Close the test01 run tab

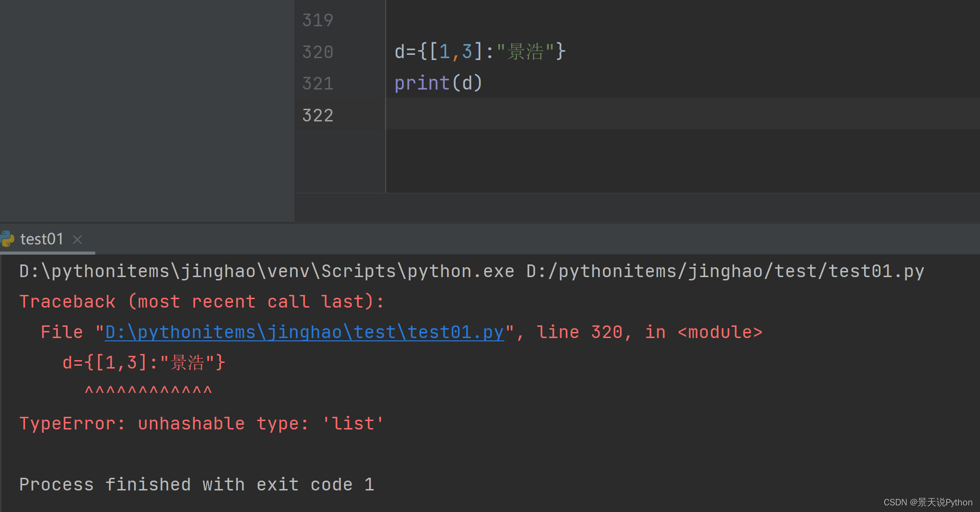coord(77,240)
